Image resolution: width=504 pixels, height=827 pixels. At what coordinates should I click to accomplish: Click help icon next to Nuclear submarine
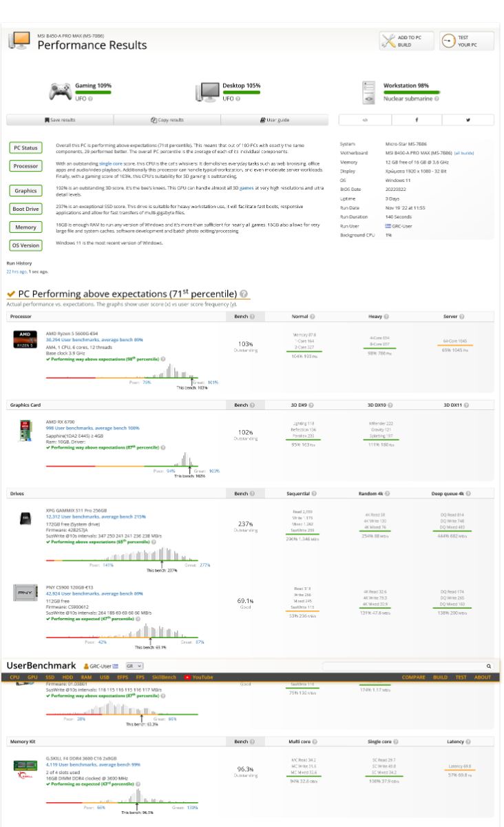click(435, 99)
